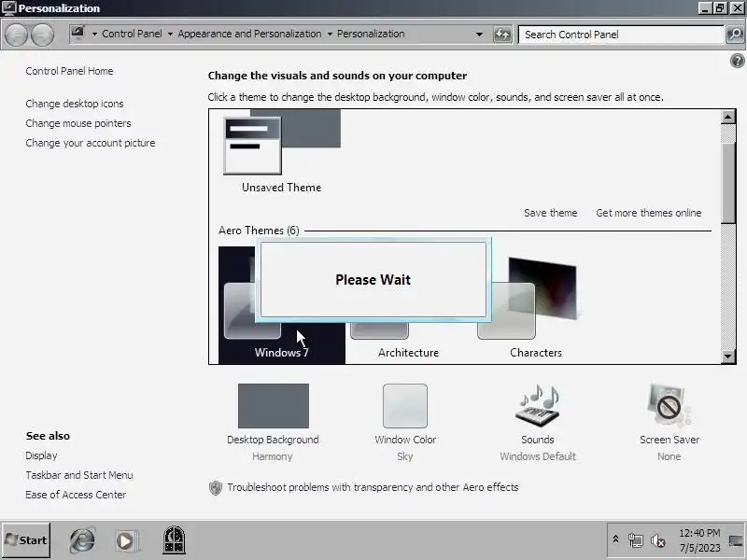Screen dimensions: 747x560
Task: Click the None label under Screen Saver
Action: tap(669, 456)
